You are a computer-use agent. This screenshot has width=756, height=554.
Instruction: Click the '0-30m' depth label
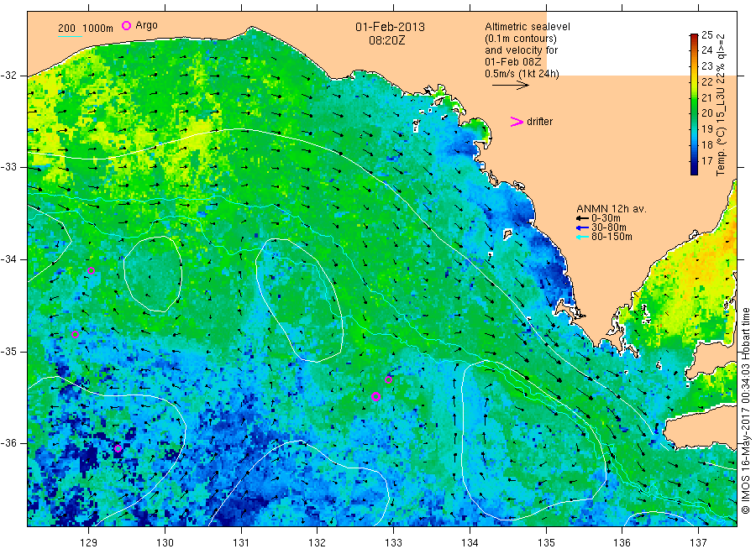coord(606,218)
